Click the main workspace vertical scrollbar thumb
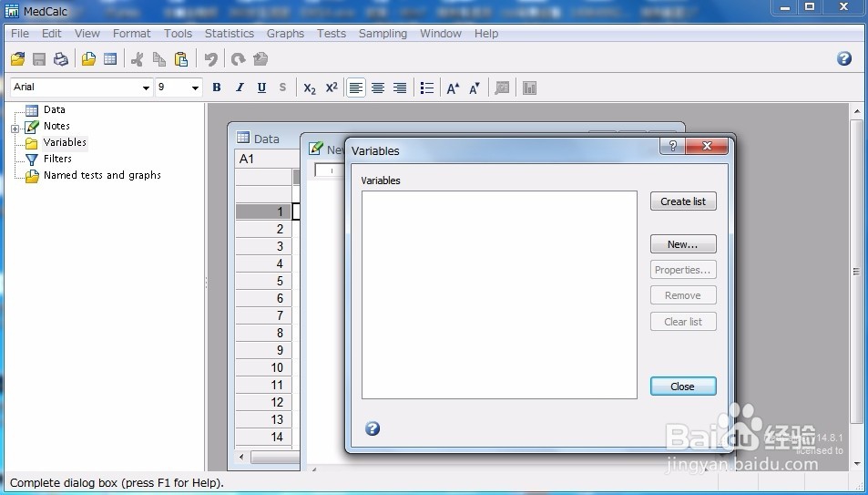This screenshot has width=868, height=495. pyautogui.click(x=857, y=271)
